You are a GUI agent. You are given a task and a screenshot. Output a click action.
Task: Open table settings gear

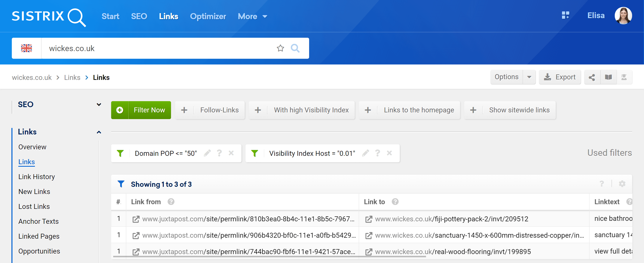pos(622,184)
